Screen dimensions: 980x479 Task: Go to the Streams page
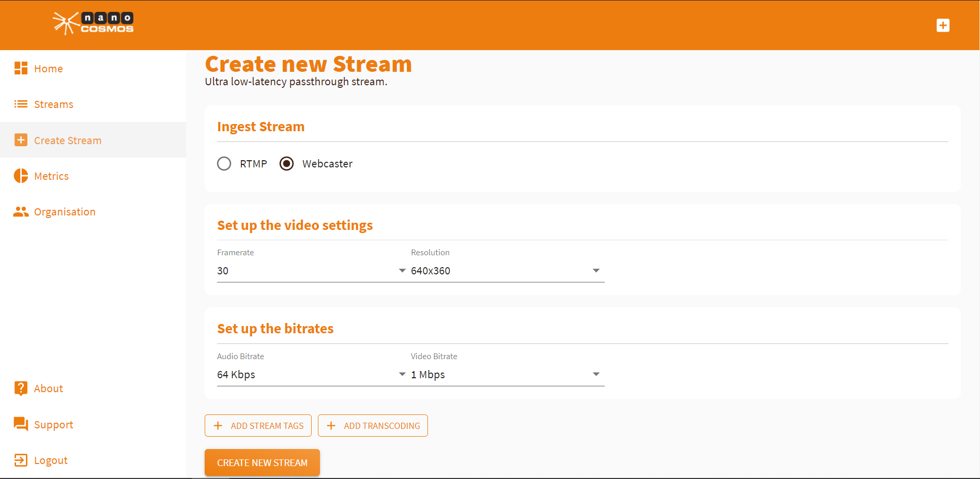(x=53, y=104)
